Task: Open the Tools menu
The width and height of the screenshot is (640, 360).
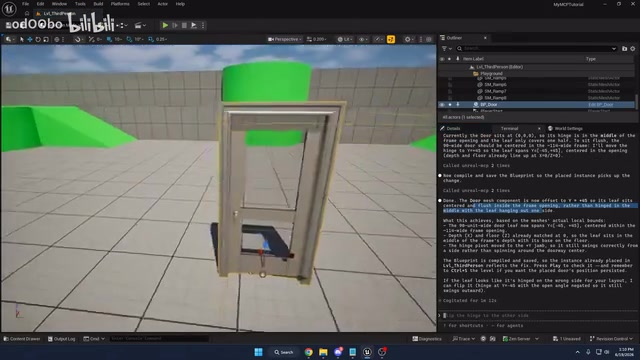Action: point(80,4)
